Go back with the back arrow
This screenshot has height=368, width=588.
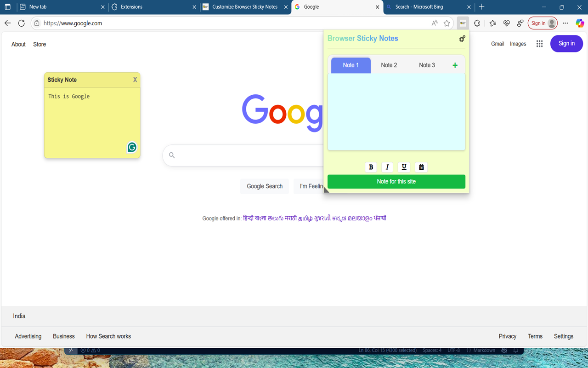7,23
